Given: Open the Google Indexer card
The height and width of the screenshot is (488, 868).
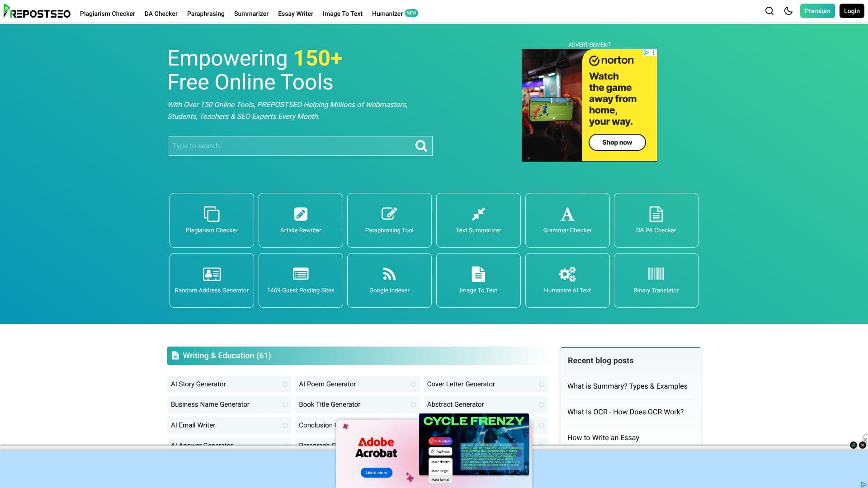Looking at the screenshot, I should click(x=389, y=280).
